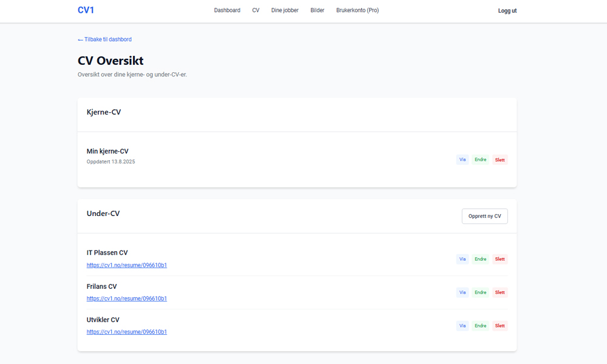The height and width of the screenshot is (364, 607).
Task: Open Dine jobber in navigation
Action: point(285,10)
